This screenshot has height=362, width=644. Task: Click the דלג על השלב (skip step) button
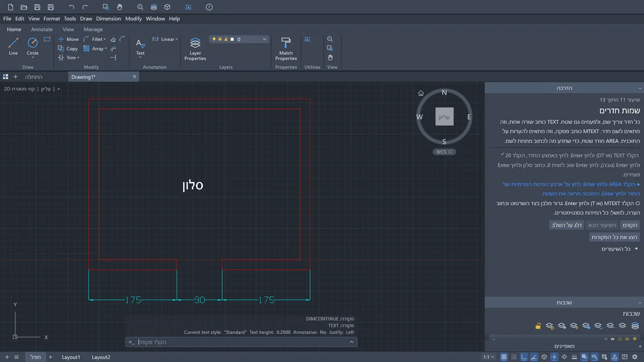tap(567, 225)
